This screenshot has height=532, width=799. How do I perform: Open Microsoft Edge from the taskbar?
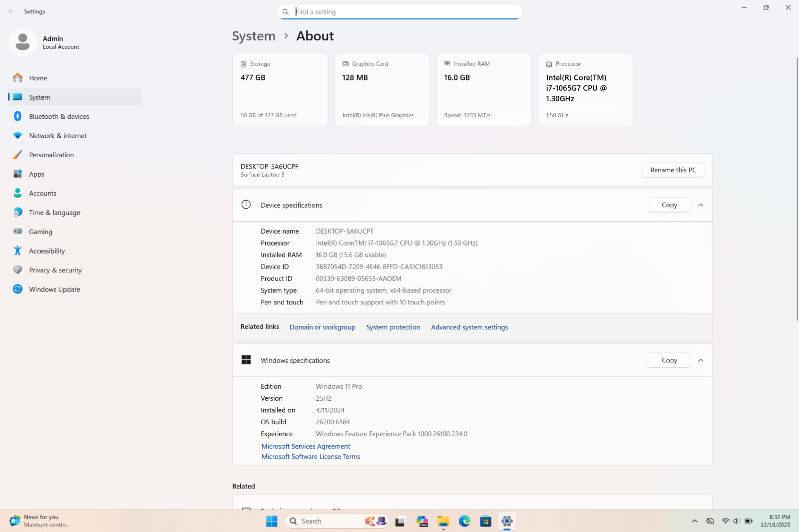coord(464,521)
